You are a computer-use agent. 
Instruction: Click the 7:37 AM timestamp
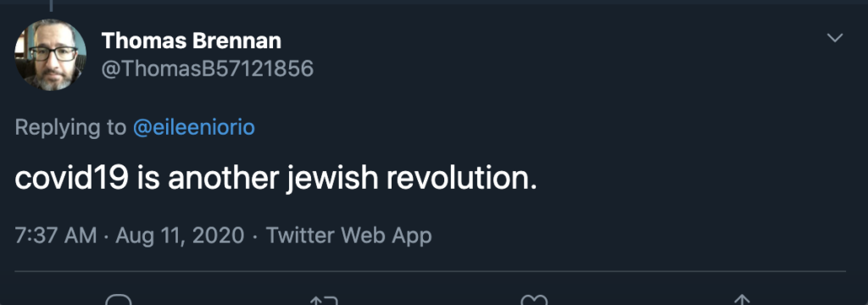(55, 236)
